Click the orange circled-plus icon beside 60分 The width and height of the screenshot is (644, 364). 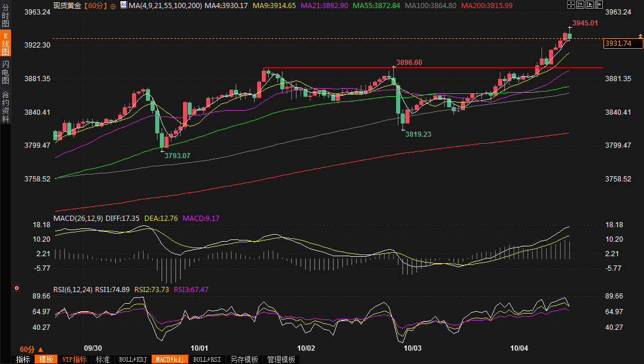click(113, 6)
